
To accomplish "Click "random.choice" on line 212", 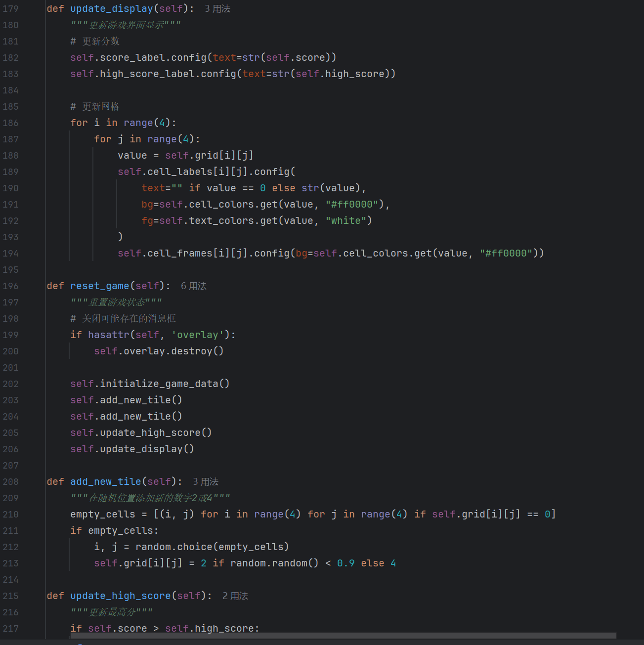I will 174,547.
